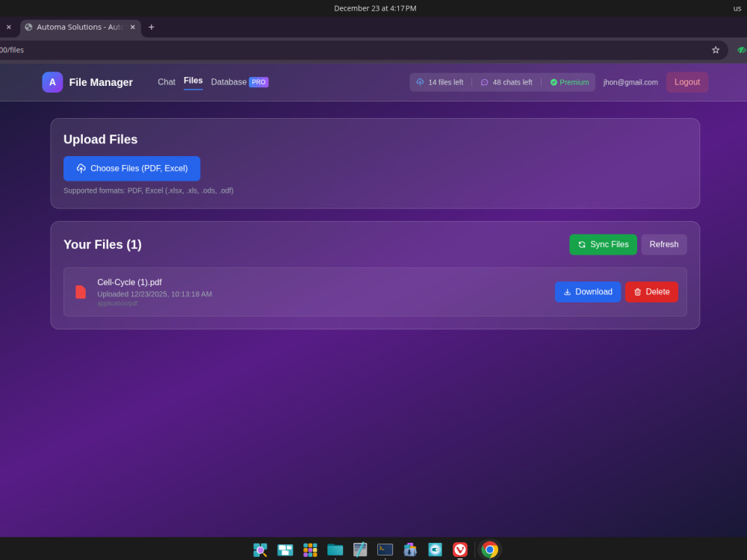Click the chat bubble icon beside 48 chats left
The width and height of the screenshot is (747, 560).
pyautogui.click(x=485, y=82)
